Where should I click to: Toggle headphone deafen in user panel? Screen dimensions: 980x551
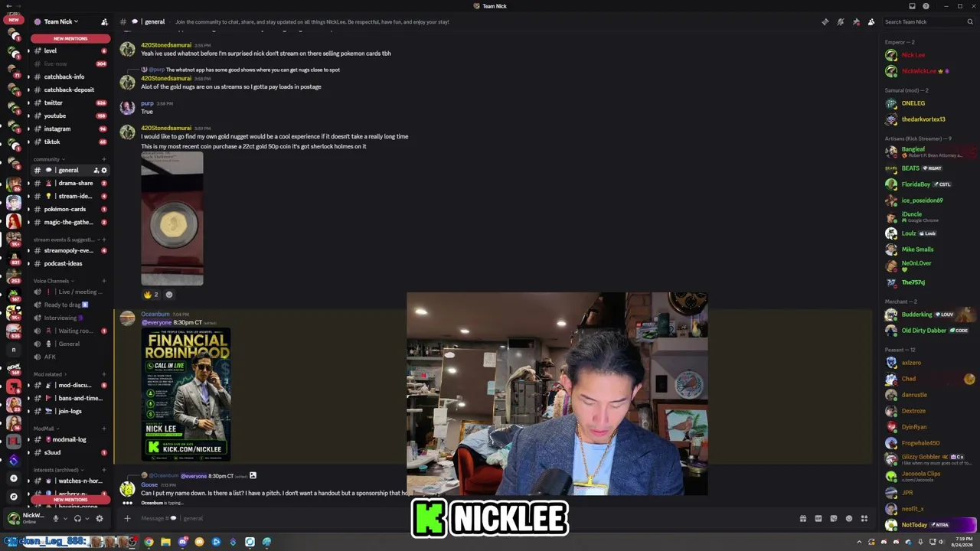pos(77,518)
